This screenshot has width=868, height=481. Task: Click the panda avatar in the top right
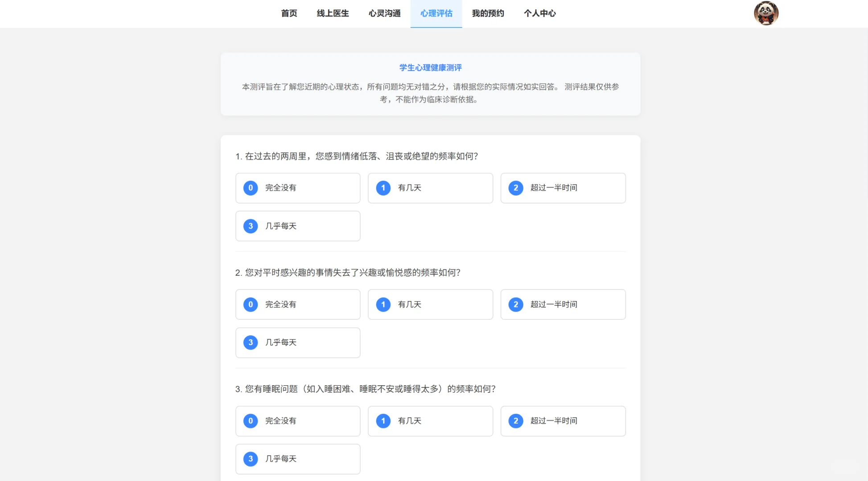click(x=766, y=13)
